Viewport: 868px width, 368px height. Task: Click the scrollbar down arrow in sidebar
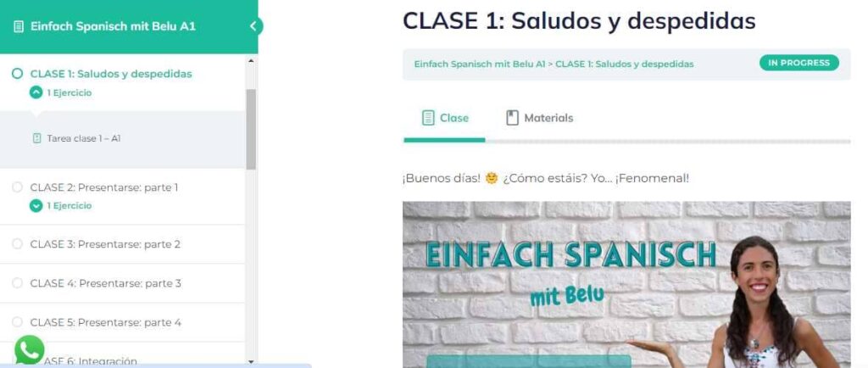(251, 361)
